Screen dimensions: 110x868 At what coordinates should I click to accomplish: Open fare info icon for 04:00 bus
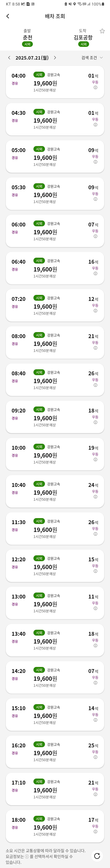pos(95,88)
